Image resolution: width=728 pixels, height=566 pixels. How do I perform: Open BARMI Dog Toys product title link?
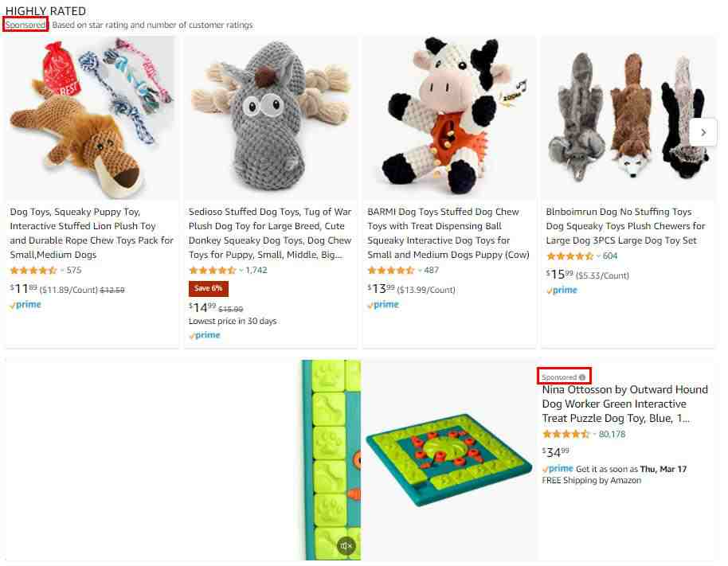tap(448, 233)
